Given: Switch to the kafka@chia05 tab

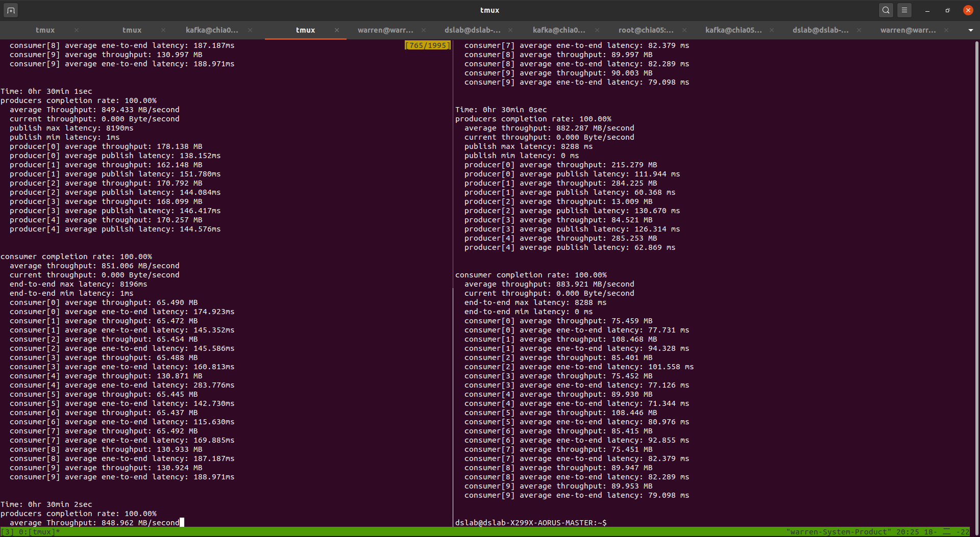Looking at the screenshot, I should 733,30.
